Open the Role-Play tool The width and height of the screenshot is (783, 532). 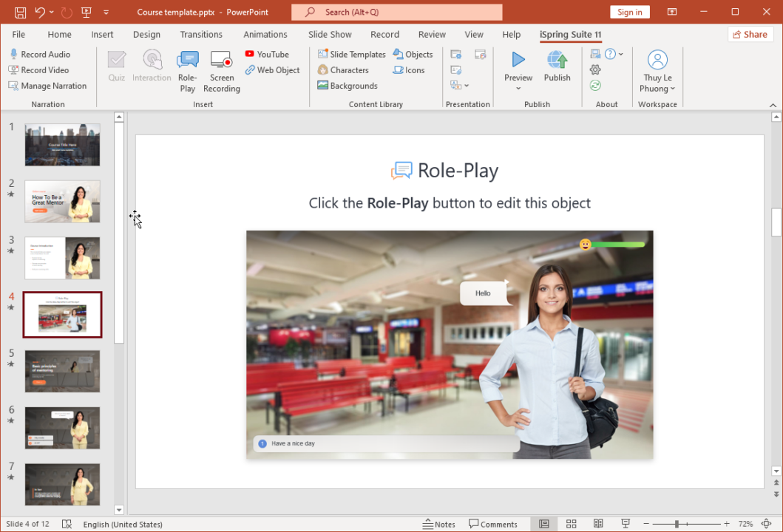click(x=187, y=70)
